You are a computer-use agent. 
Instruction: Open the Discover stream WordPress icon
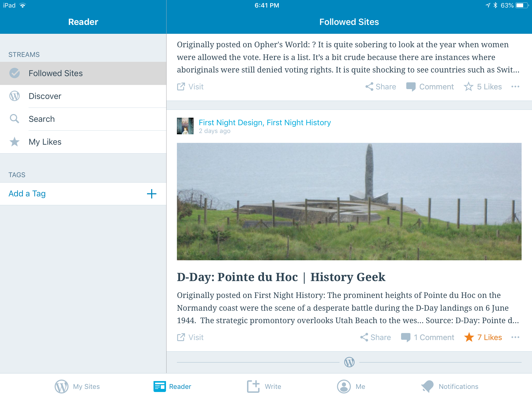click(15, 96)
